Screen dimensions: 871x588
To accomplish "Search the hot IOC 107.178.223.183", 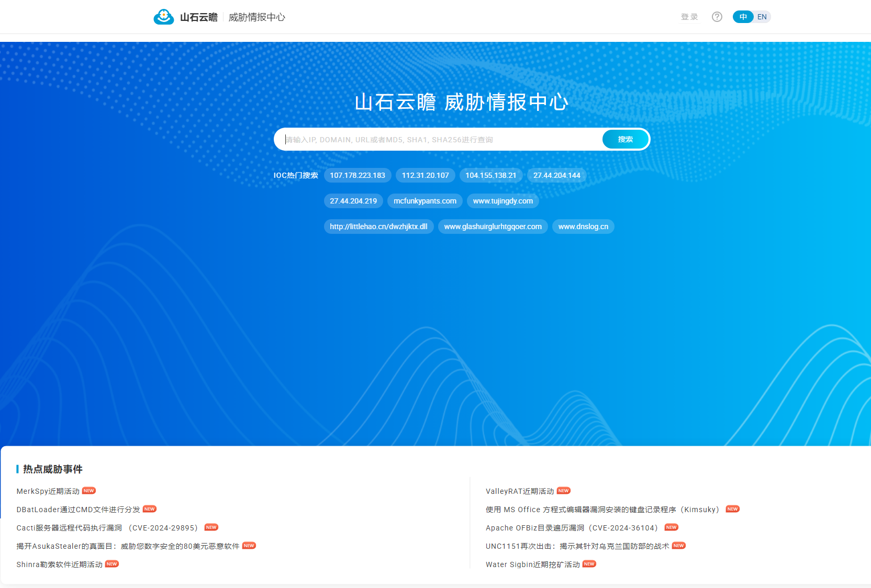I will point(358,175).
